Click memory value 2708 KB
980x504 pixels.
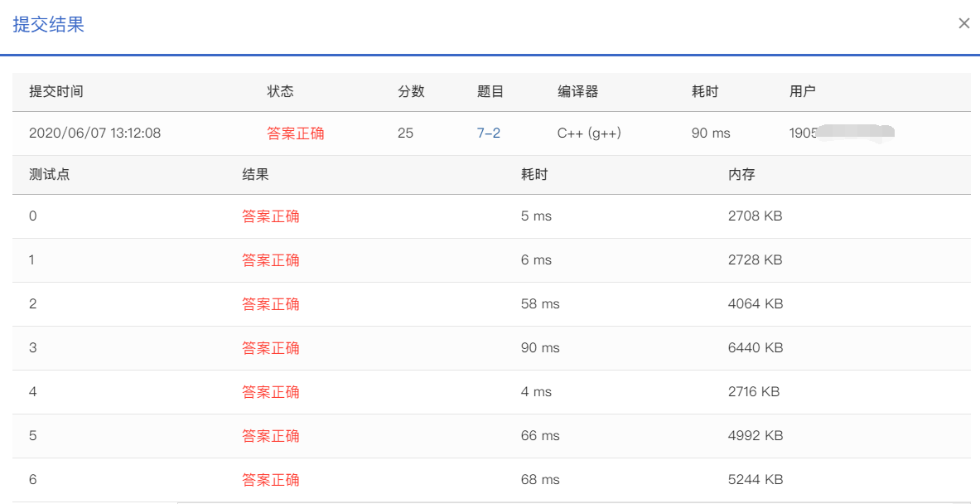pos(755,216)
